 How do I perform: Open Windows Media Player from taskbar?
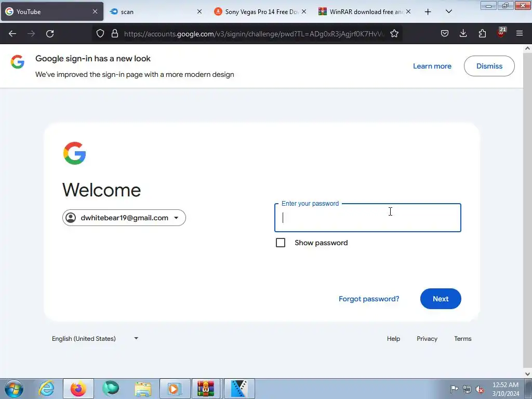[x=175, y=389]
